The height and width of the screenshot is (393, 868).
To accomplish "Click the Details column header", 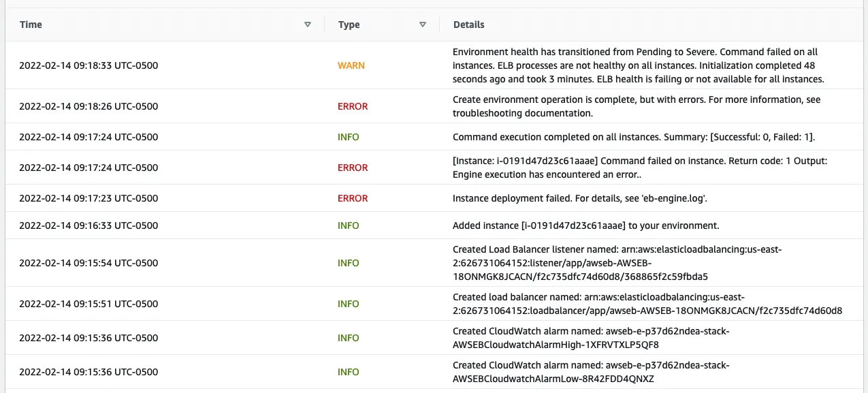I will coord(468,25).
